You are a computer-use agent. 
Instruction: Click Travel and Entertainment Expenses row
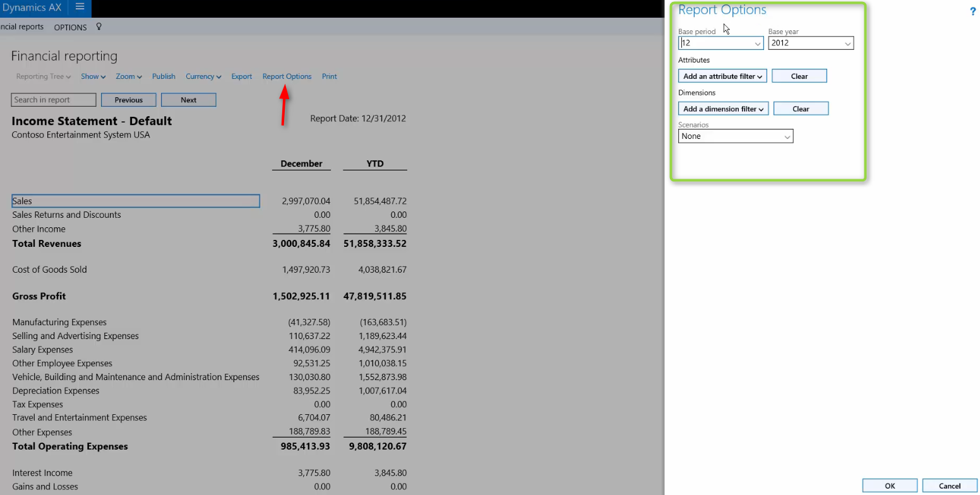[80, 417]
